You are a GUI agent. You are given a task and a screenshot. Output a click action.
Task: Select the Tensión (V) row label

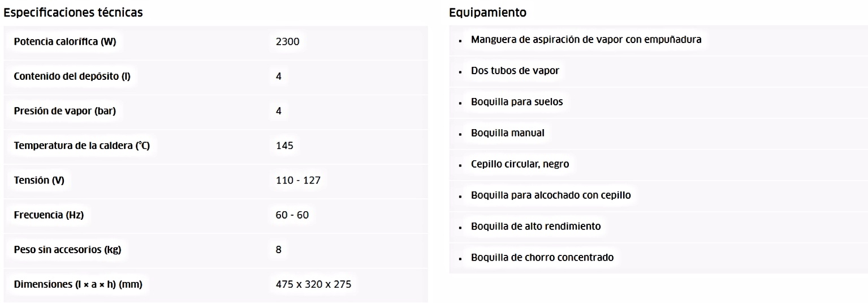click(x=39, y=181)
